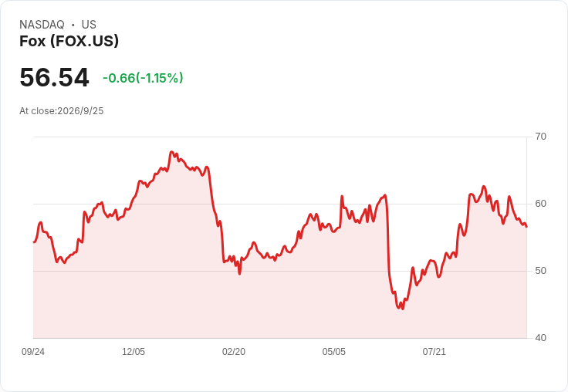The width and height of the screenshot is (568, 392).
Task: Click the 12/05 x-axis date label
Action: (x=134, y=352)
